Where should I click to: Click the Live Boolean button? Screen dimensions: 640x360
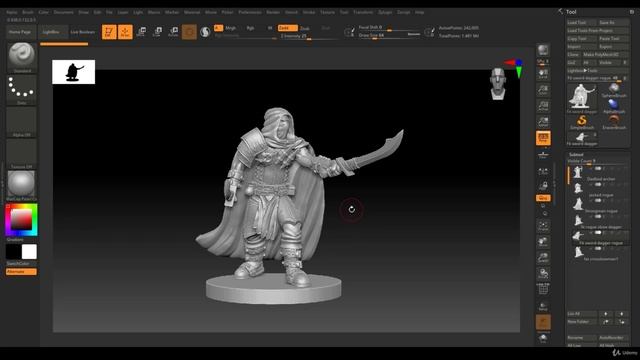click(x=82, y=32)
